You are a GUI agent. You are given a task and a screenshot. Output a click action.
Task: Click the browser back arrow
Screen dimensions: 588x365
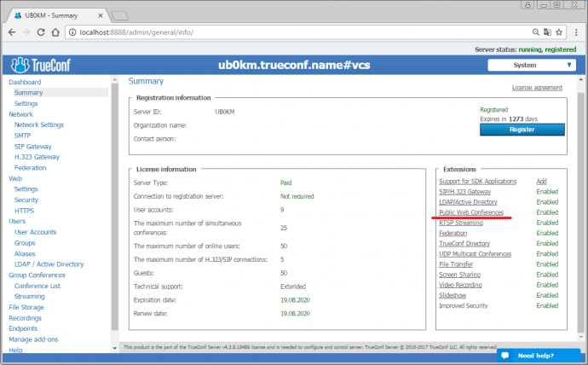click(12, 32)
